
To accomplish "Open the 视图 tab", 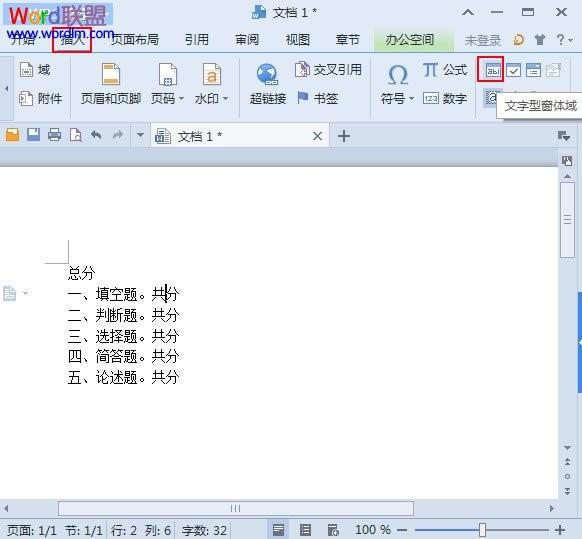I will click(298, 39).
